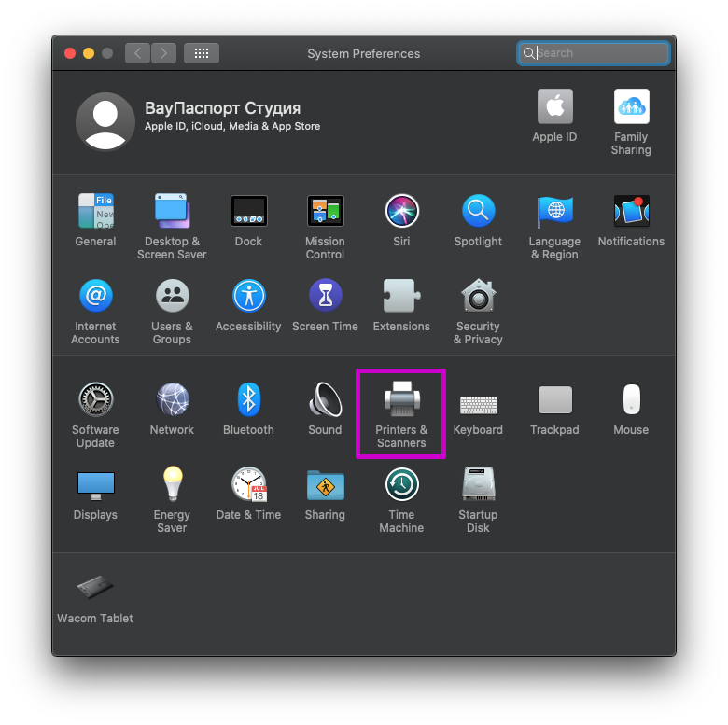
Task: Minimize the System Preferences window
Action: (x=89, y=53)
